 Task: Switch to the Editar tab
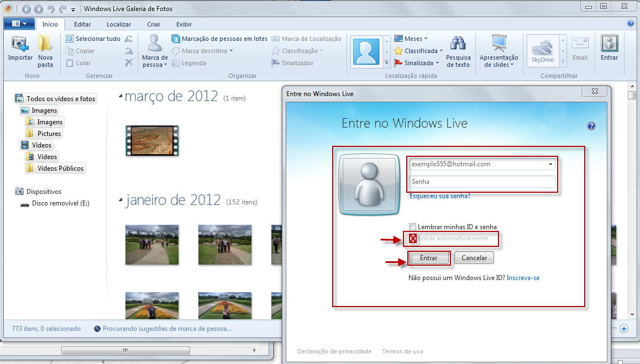82,24
